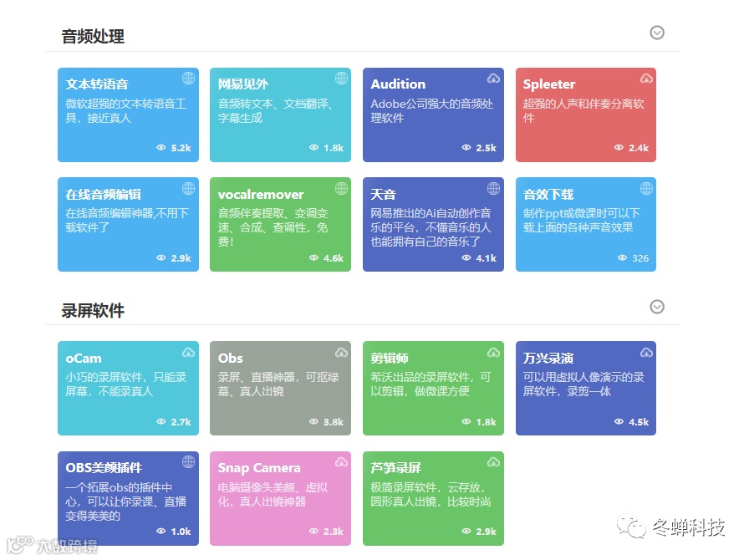749x560 pixels.
Task: Click eye view-count icon on Obs card
Action: (x=313, y=422)
